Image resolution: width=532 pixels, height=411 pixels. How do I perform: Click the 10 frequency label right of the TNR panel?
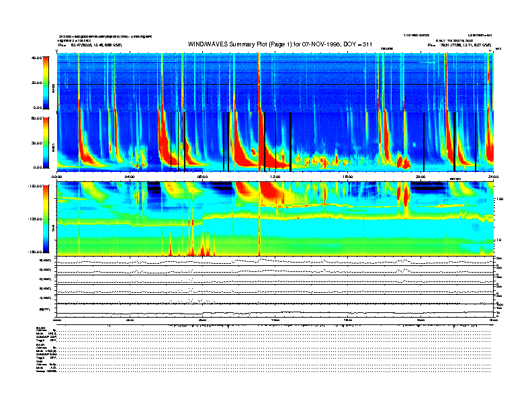click(x=500, y=240)
